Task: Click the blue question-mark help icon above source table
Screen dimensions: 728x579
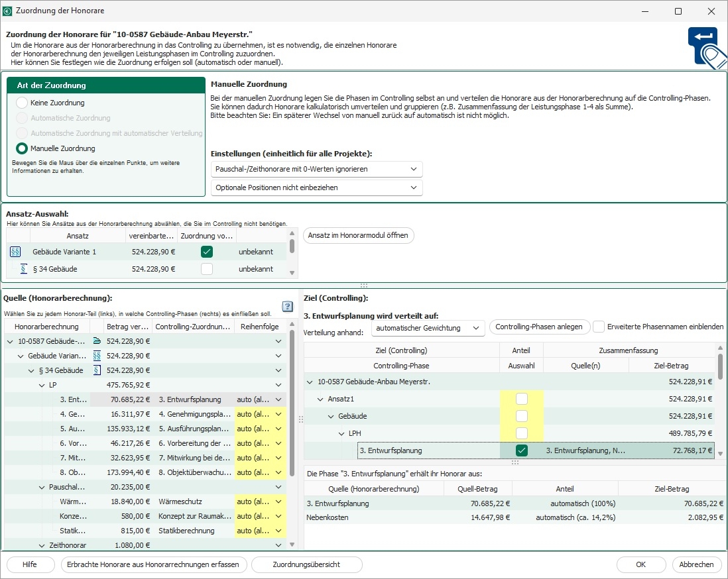Action: [287, 306]
